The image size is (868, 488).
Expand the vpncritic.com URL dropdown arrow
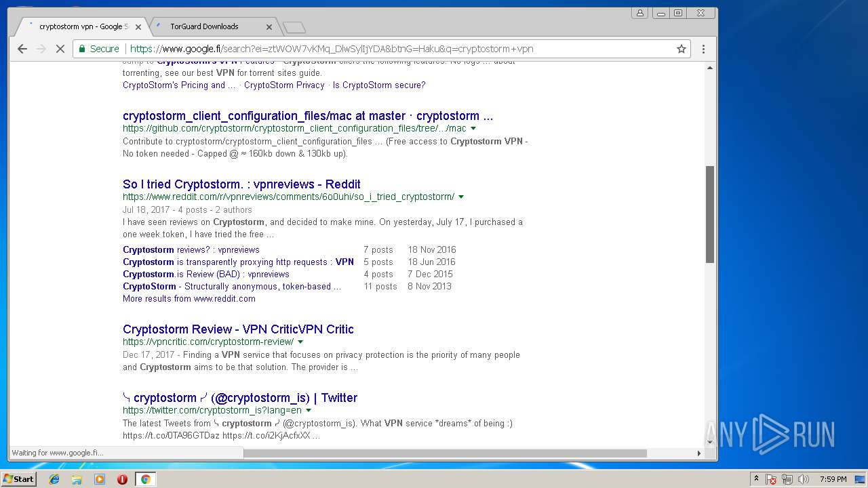pos(300,342)
